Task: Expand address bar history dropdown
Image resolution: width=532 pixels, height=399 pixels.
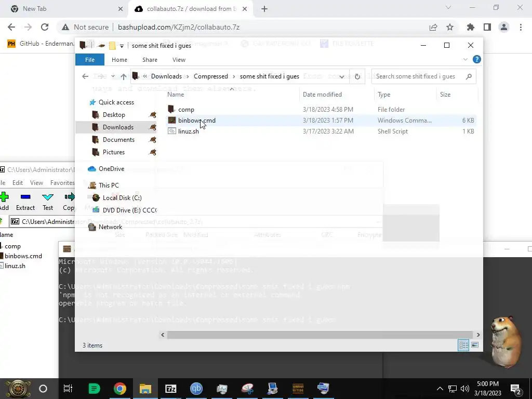Action: [342, 76]
